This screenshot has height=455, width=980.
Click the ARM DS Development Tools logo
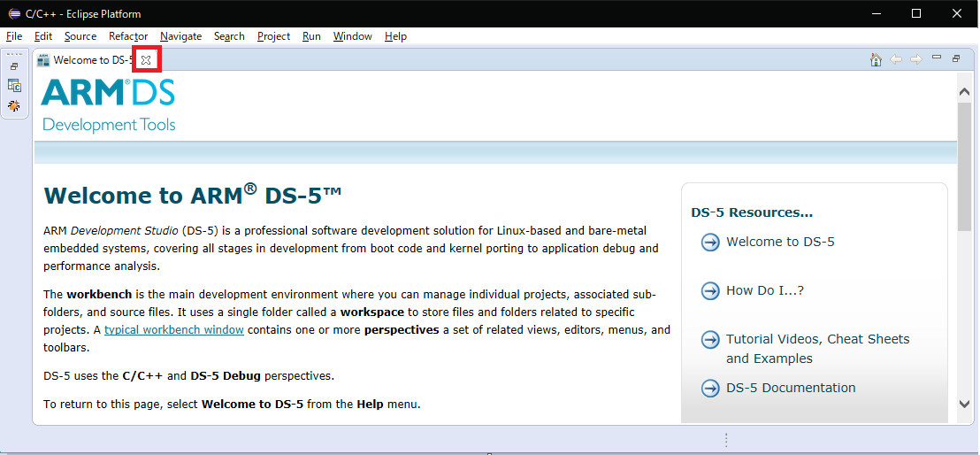click(108, 105)
